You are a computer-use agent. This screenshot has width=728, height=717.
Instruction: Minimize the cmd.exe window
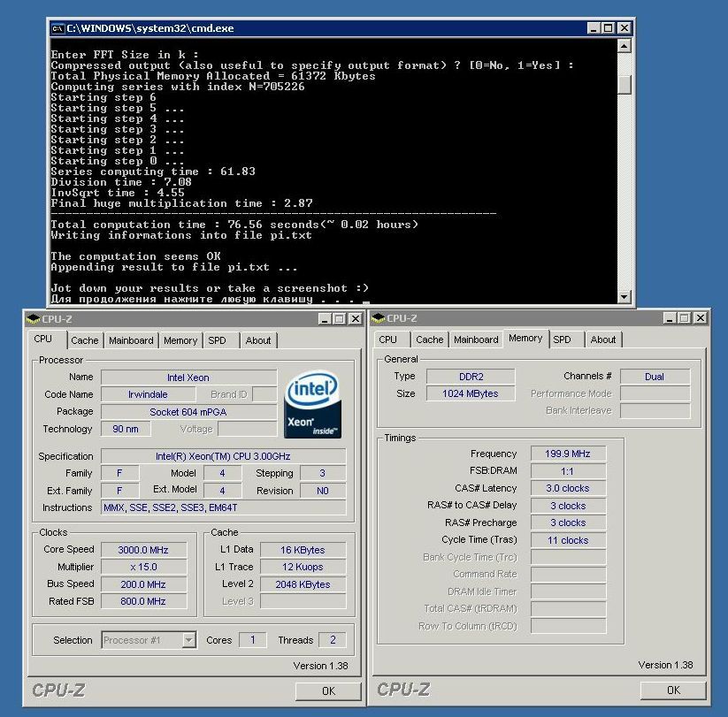(x=593, y=28)
